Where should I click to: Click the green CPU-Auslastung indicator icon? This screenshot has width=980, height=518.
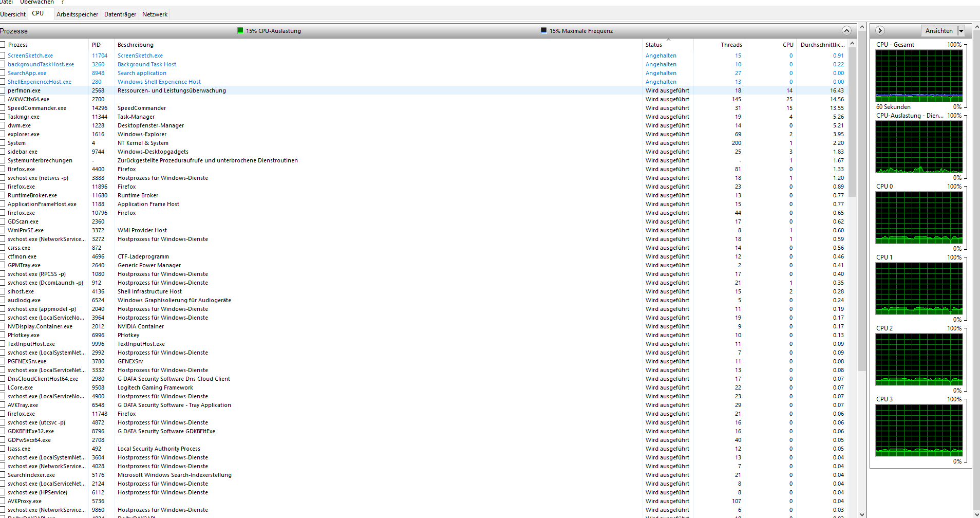pyautogui.click(x=239, y=30)
